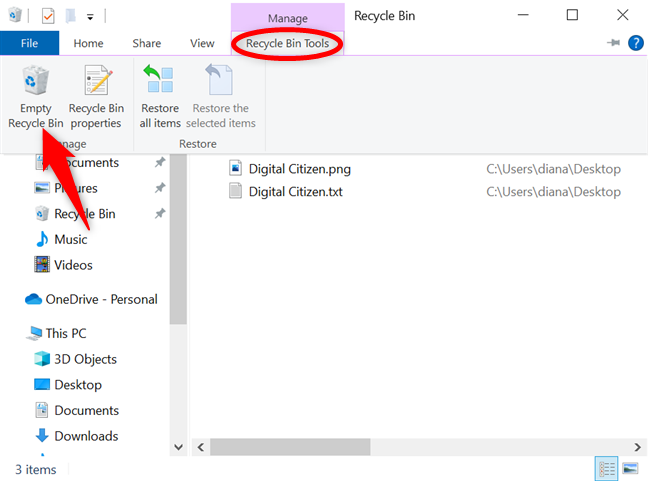Click the Downloads arrow icon
Screen dimensions: 648x481
click(x=42, y=435)
